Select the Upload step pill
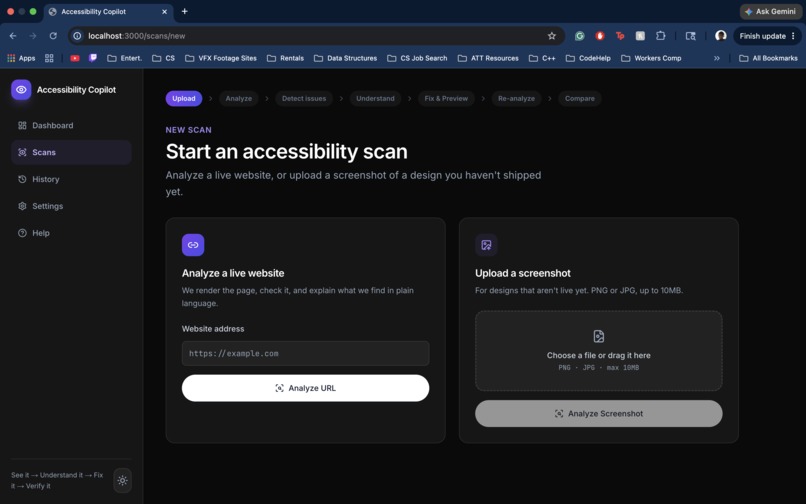The image size is (806, 504). 184,98
